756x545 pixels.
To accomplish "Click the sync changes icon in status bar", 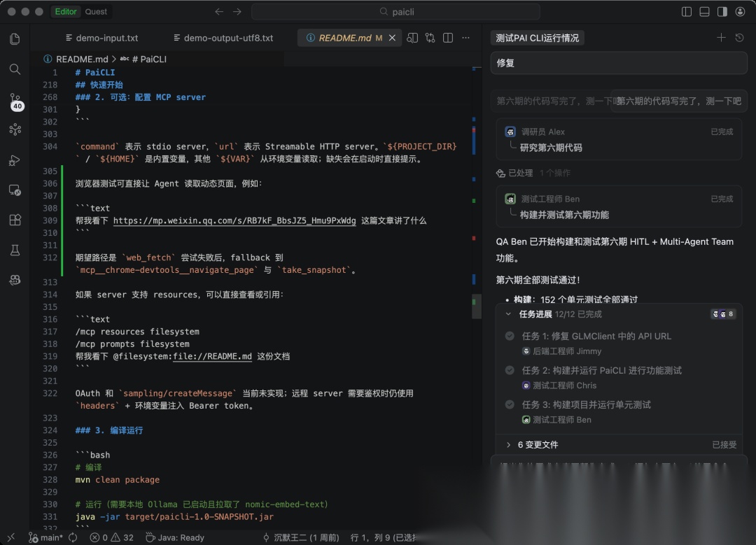I will tap(73, 537).
